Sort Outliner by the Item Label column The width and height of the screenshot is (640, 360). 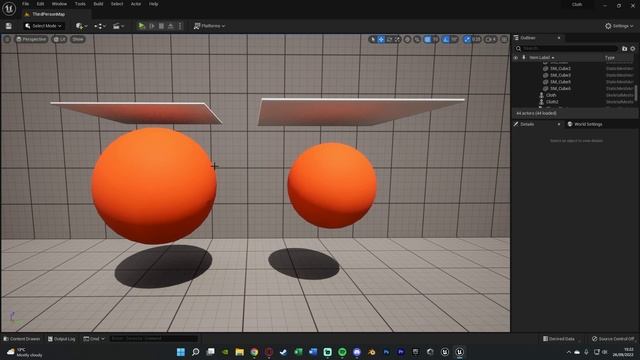[542, 58]
